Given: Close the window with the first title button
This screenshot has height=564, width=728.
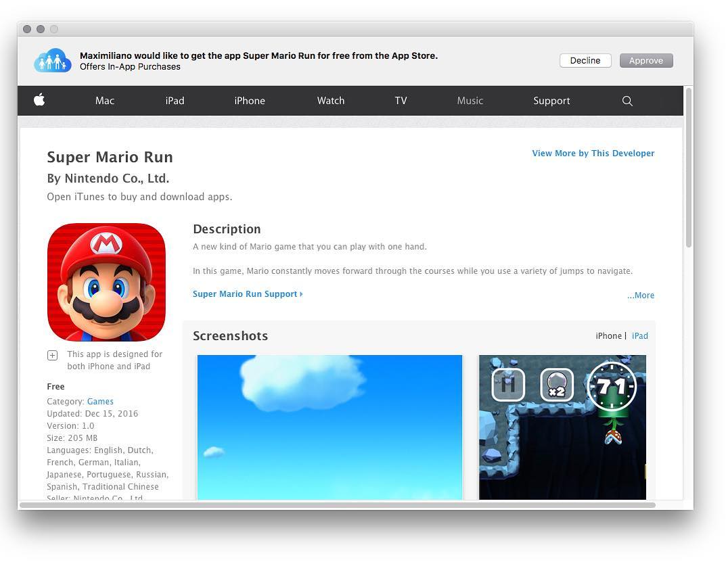Looking at the screenshot, I should coord(27,29).
